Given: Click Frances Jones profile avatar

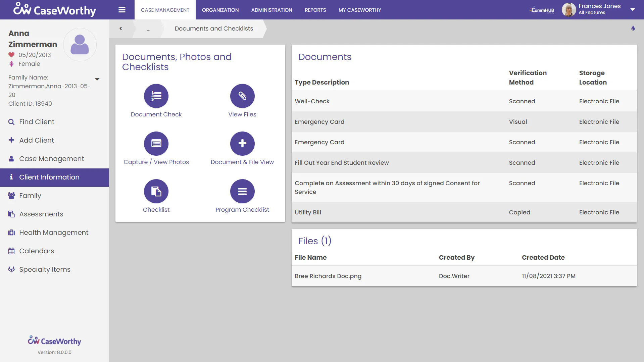Looking at the screenshot, I should (x=569, y=10).
